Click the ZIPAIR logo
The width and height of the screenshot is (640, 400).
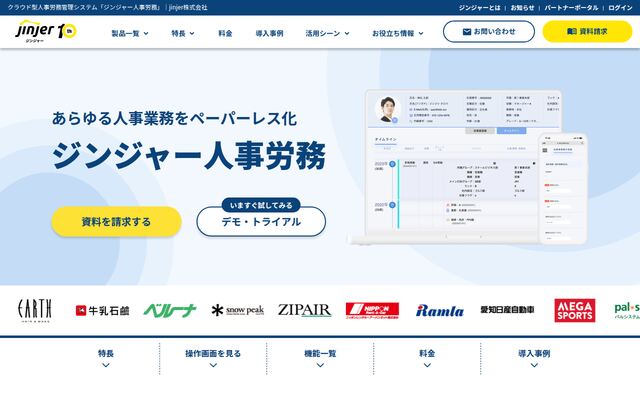point(304,310)
